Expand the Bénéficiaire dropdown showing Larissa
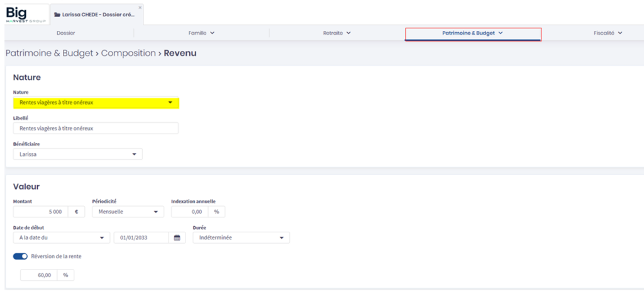 (x=77, y=154)
